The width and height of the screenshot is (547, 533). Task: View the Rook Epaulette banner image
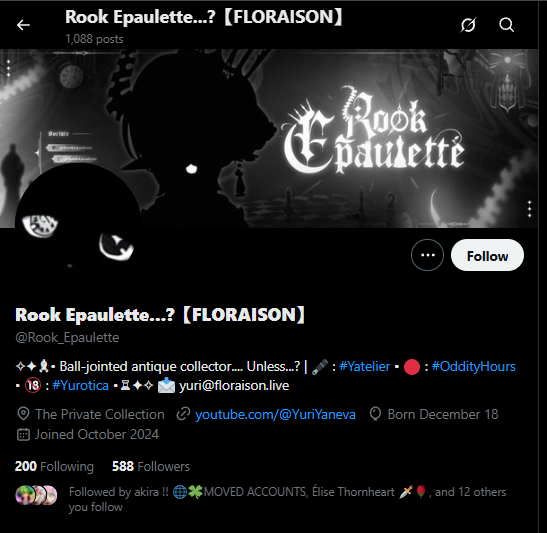269,138
